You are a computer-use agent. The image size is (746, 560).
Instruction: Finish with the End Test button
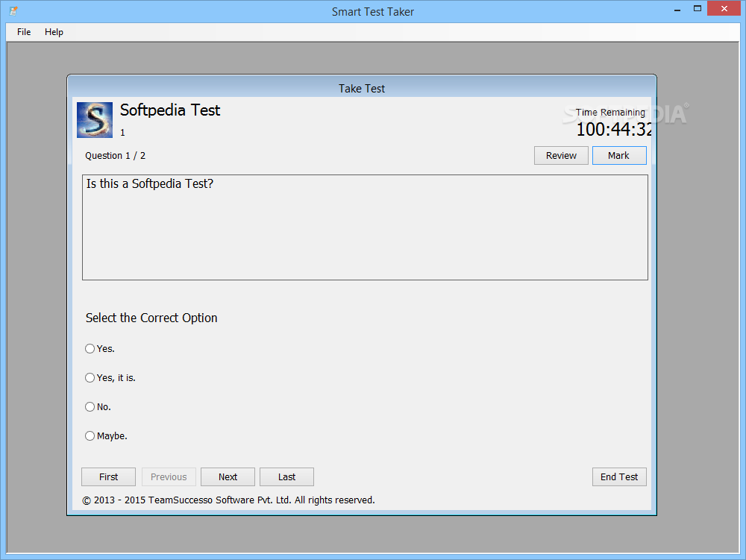point(619,476)
